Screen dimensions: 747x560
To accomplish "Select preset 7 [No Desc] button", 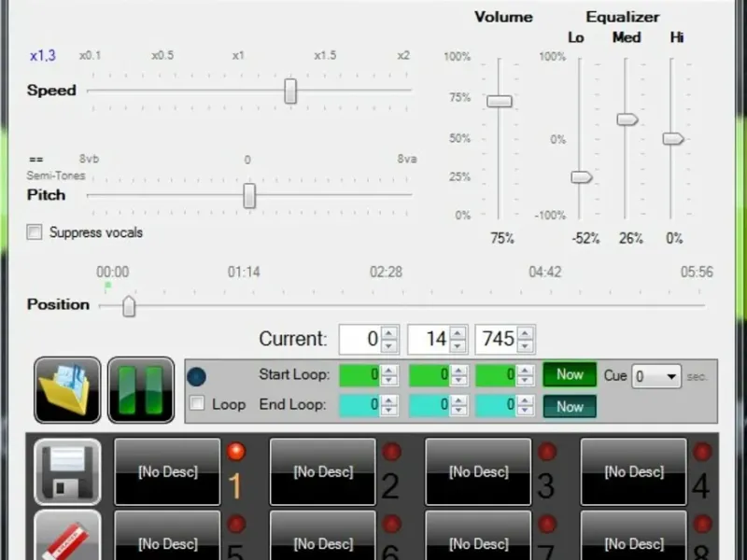I will 478,536.
